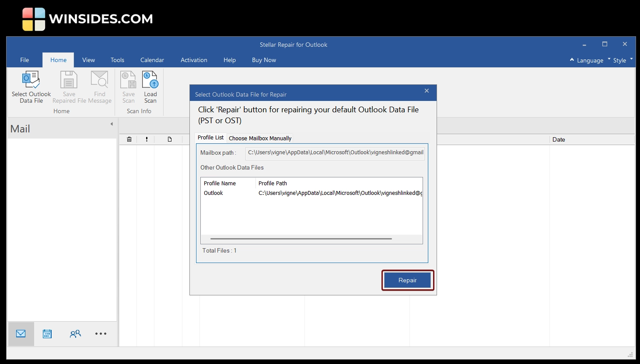The height and width of the screenshot is (364, 640).
Task: Switch to the Profile List tab
Action: click(x=210, y=138)
